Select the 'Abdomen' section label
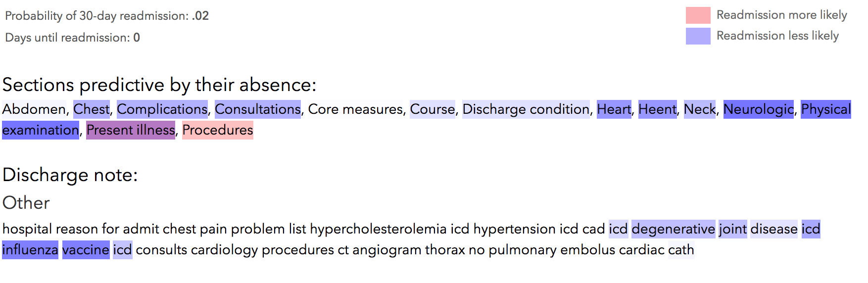Viewport: 868px width, 283px height. click(x=34, y=109)
